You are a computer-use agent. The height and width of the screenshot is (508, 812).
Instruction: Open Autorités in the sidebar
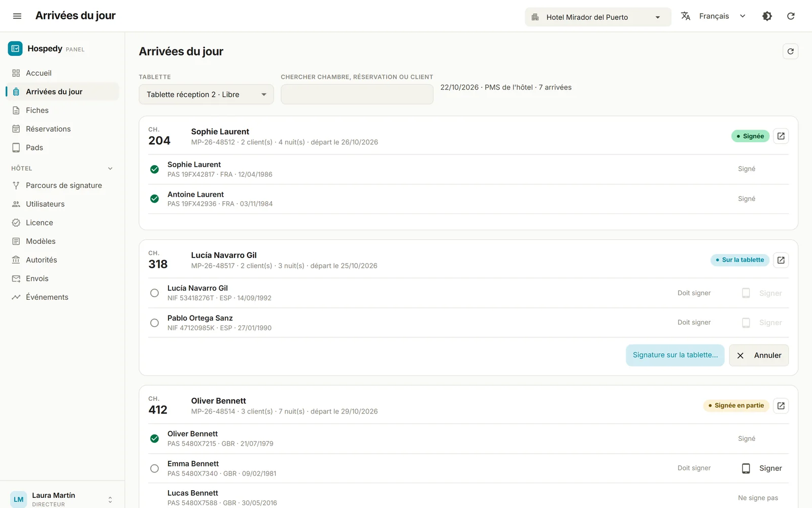pyautogui.click(x=62, y=260)
